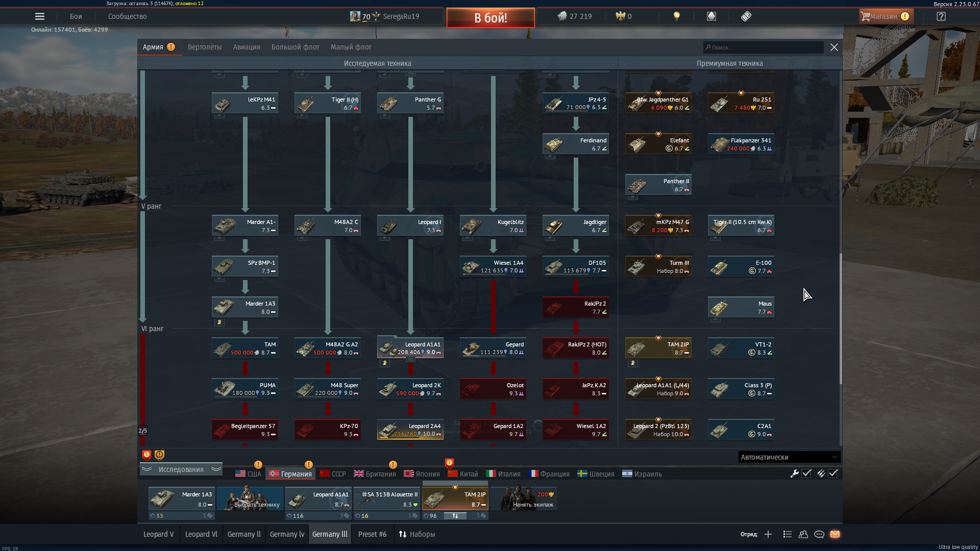This screenshot has width=980, height=551.
Task: Select the E-100 premium vehicle
Action: click(x=741, y=266)
